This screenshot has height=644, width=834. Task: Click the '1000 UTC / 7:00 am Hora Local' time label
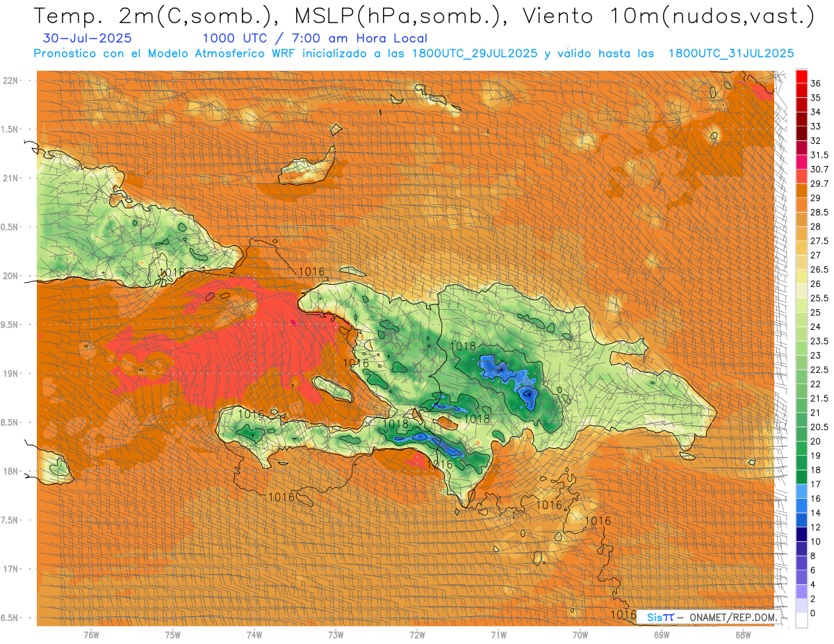point(315,39)
